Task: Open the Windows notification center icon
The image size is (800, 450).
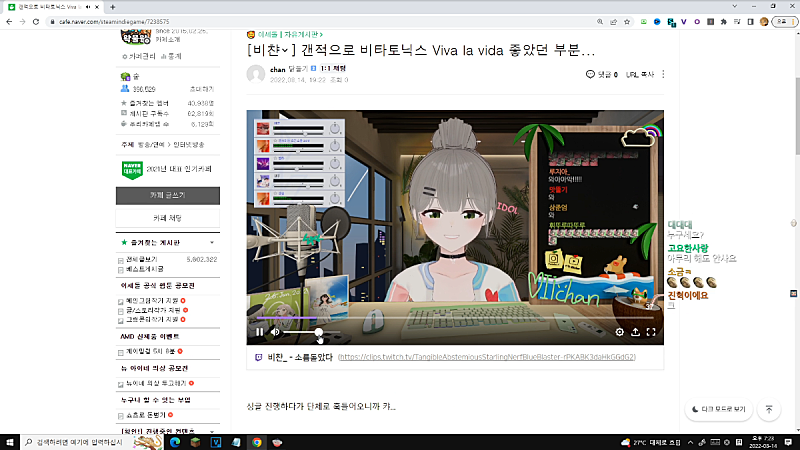Action: [x=788, y=442]
